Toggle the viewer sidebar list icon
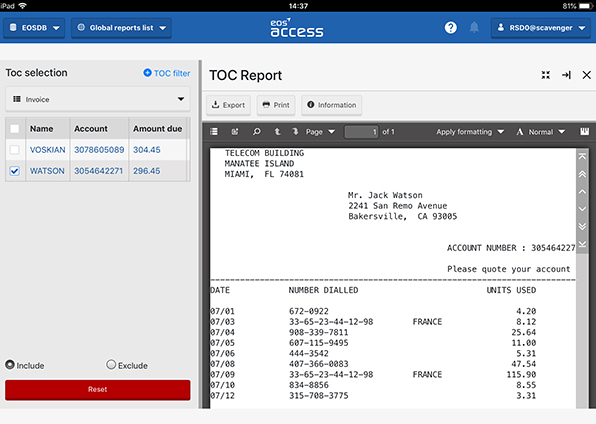The height and width of the screenshot is (424, 596). [x=214, y=132]
